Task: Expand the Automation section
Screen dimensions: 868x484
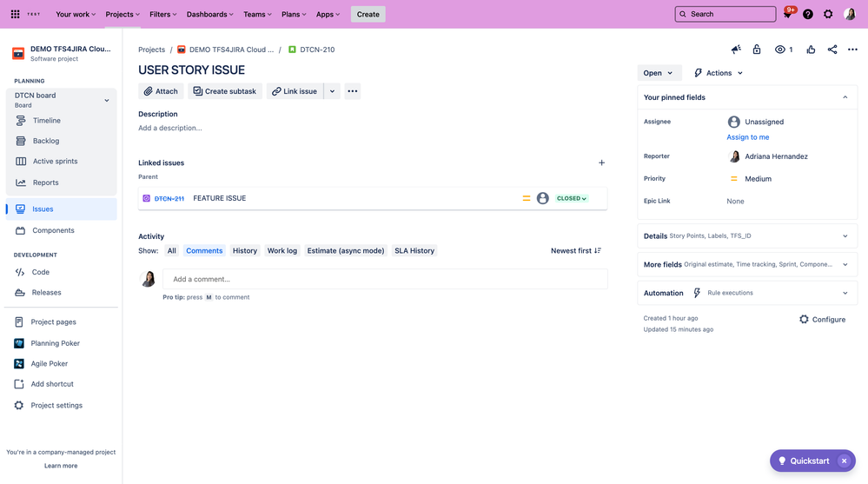Action: pos(747,293)
